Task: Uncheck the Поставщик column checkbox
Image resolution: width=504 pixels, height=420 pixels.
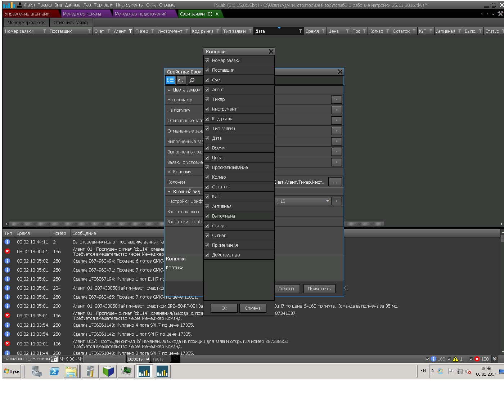Action: [207, 70]
